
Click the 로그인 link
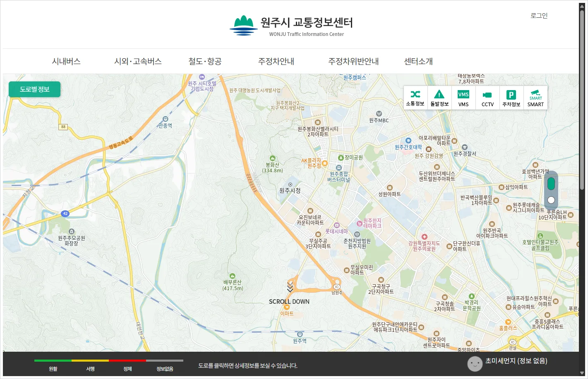(539, 16)
